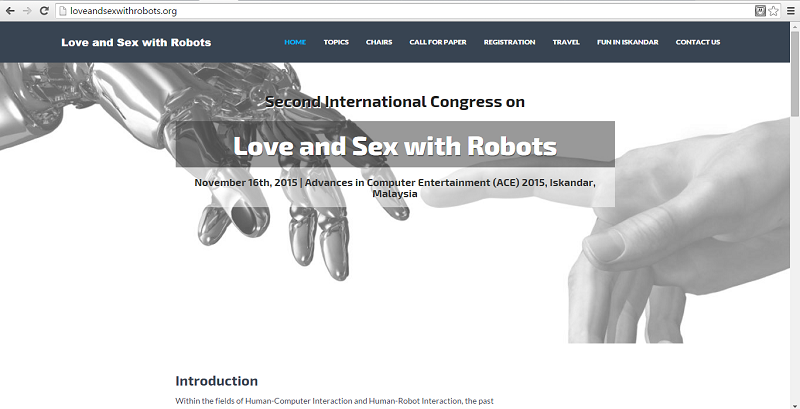800x409 pixels.
Task: Click the browser forward arrow
Action: pos(27,11)
